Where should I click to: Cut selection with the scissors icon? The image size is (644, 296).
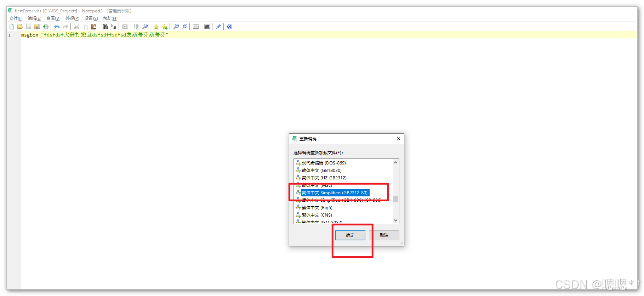pyautogui.click(x=76, y=27)
